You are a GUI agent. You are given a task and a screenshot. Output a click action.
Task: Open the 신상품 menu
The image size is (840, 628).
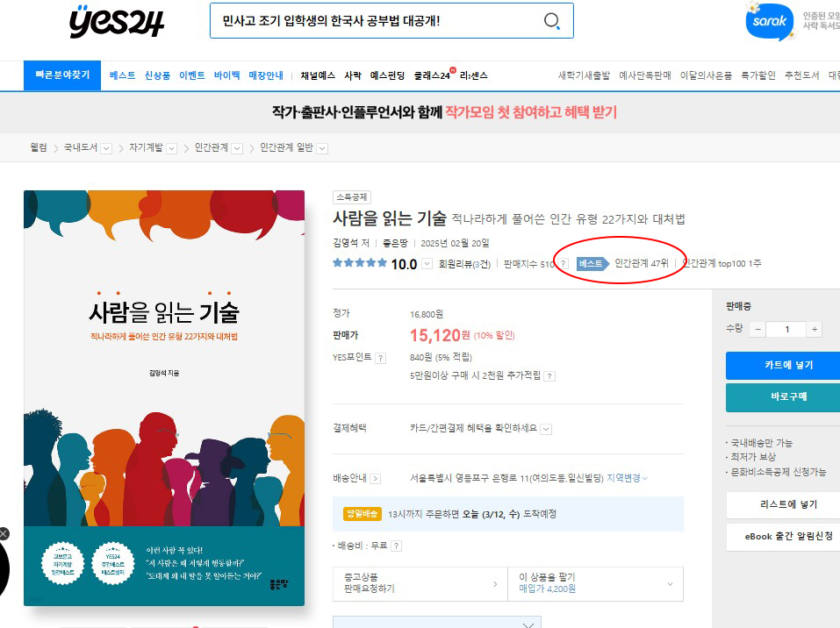coord(157,75)
